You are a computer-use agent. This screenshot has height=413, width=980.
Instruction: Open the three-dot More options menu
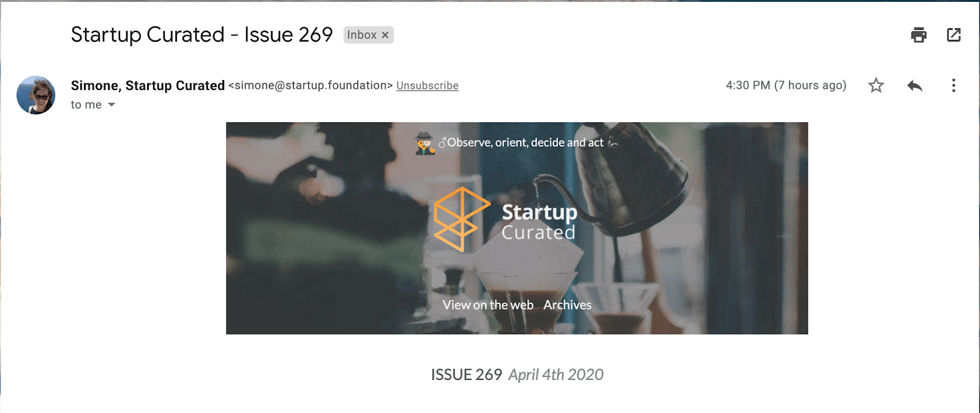[x=953, y=86]
